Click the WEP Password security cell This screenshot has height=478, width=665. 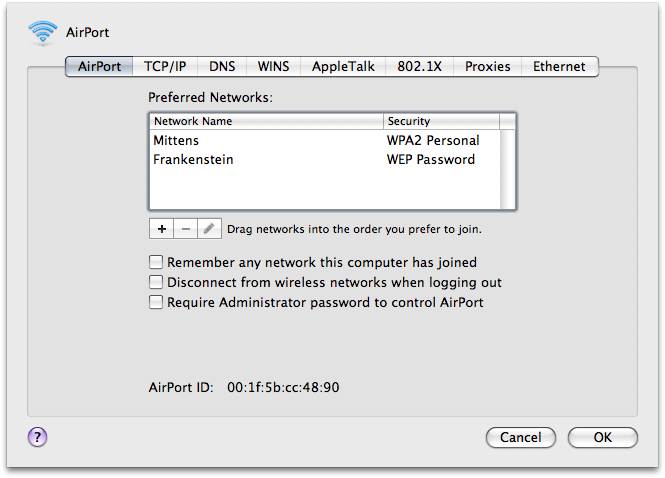(431, 159)
